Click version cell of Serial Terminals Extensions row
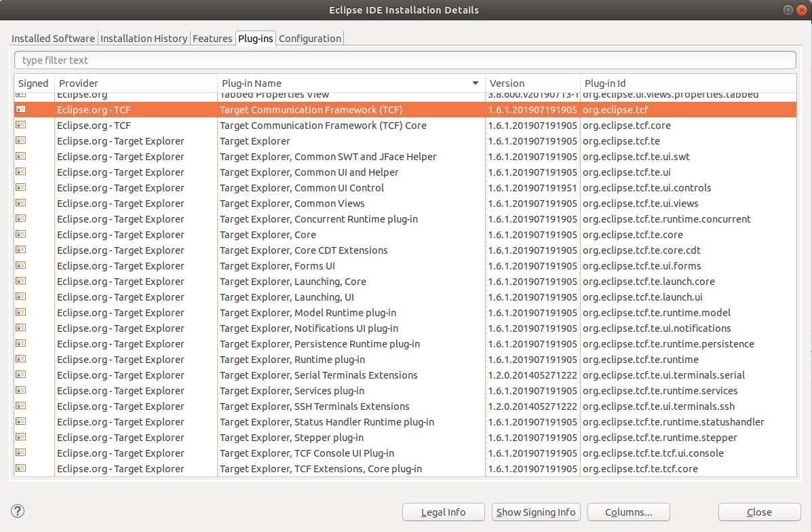The width and height of the screenshot is (812, 532). [533, 375]
